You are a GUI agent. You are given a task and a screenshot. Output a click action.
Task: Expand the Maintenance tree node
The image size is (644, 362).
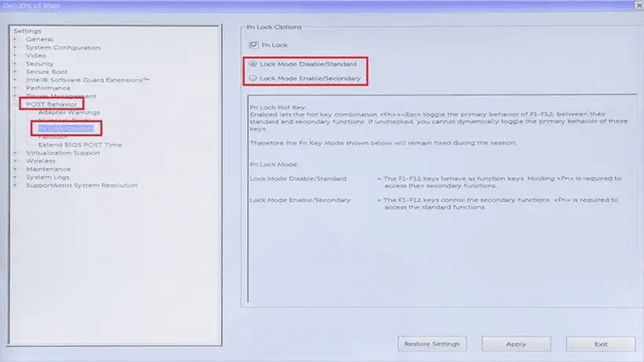tap(15, 169)
